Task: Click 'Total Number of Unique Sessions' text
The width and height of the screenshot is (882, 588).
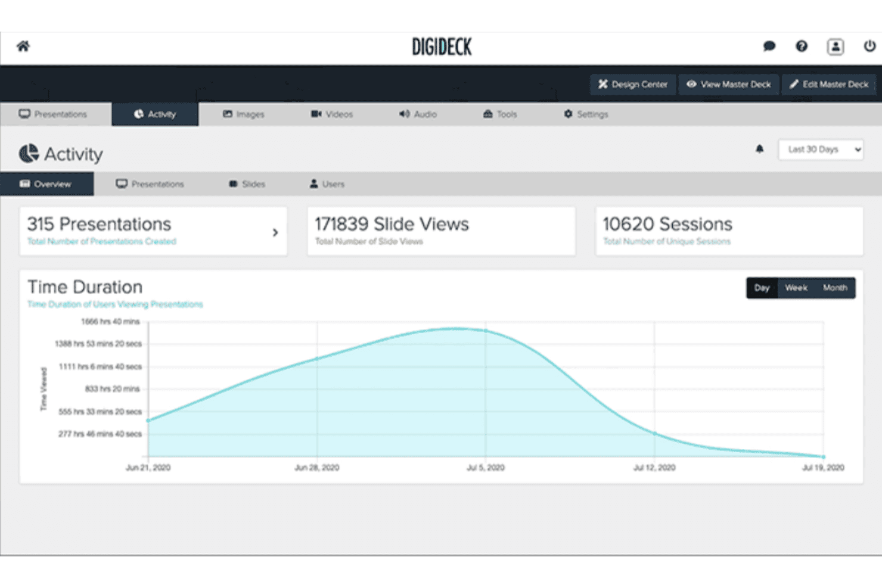Action: (x=667, y=241)
